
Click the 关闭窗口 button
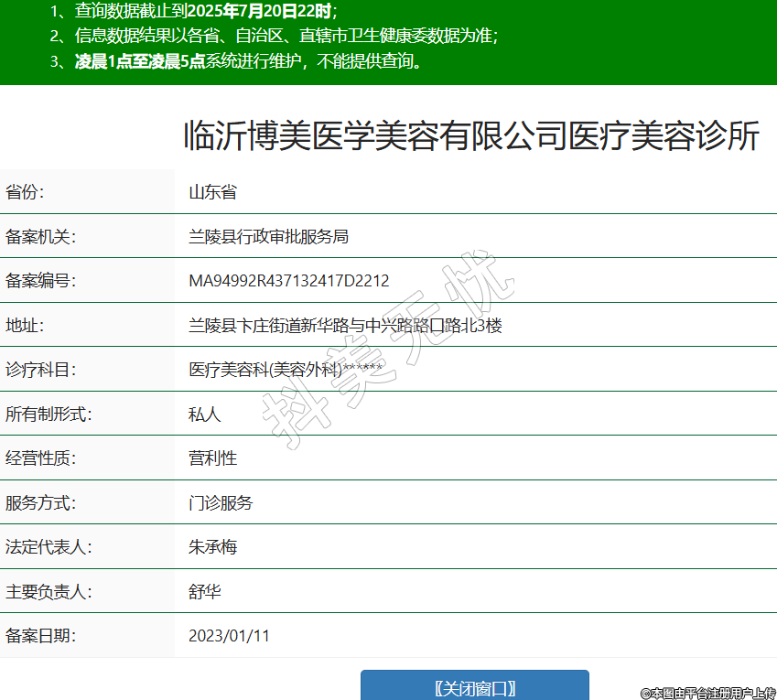[x=474, y=687]
